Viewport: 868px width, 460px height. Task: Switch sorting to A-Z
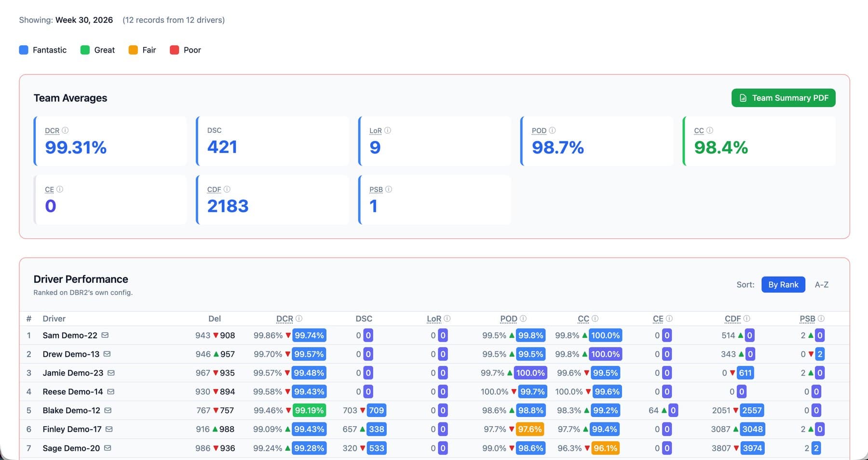coord(822,284)
